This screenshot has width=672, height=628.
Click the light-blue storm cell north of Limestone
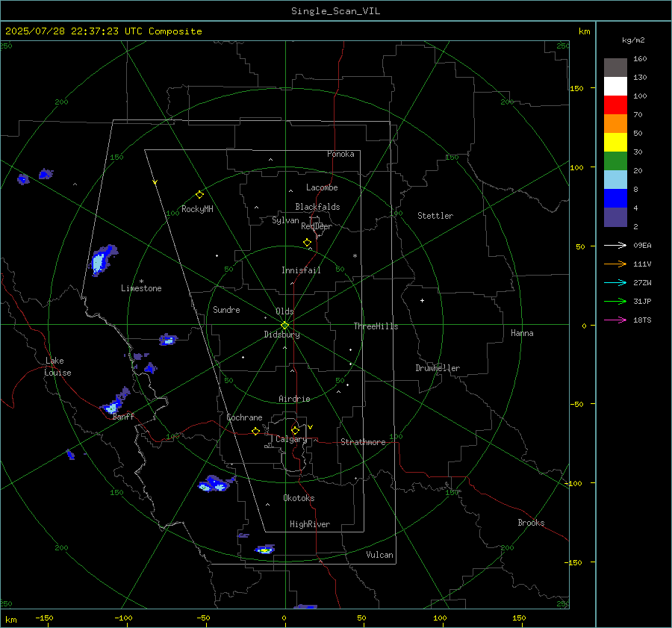pos(102,259)
